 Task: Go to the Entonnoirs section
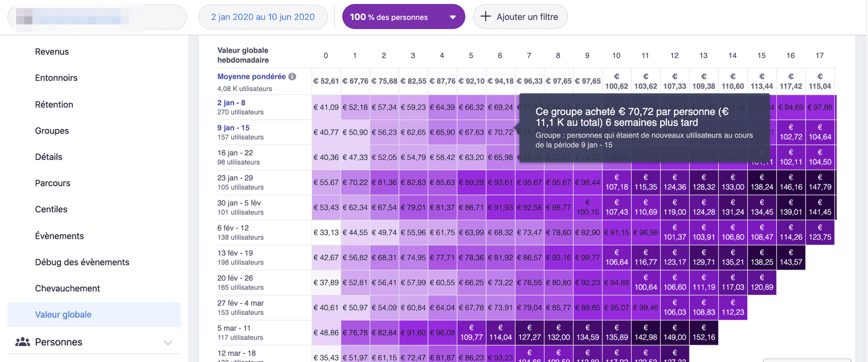coord(56,78)
